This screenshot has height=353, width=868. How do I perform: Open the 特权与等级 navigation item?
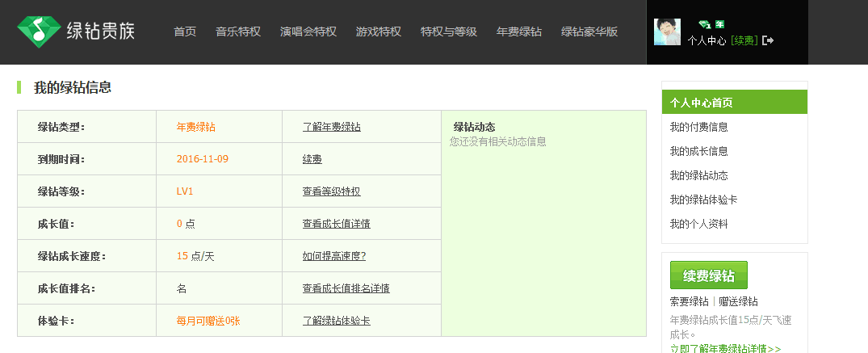449,32
